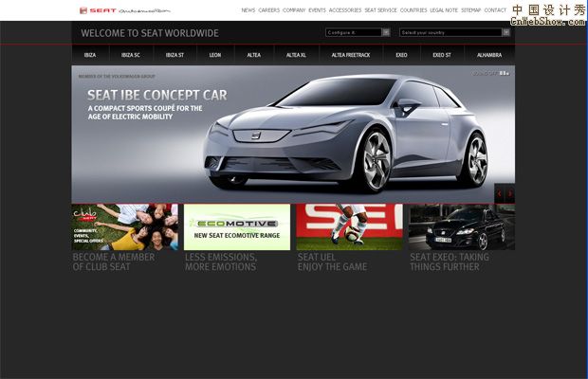Open the EVENTS link

tap(318, 10)
